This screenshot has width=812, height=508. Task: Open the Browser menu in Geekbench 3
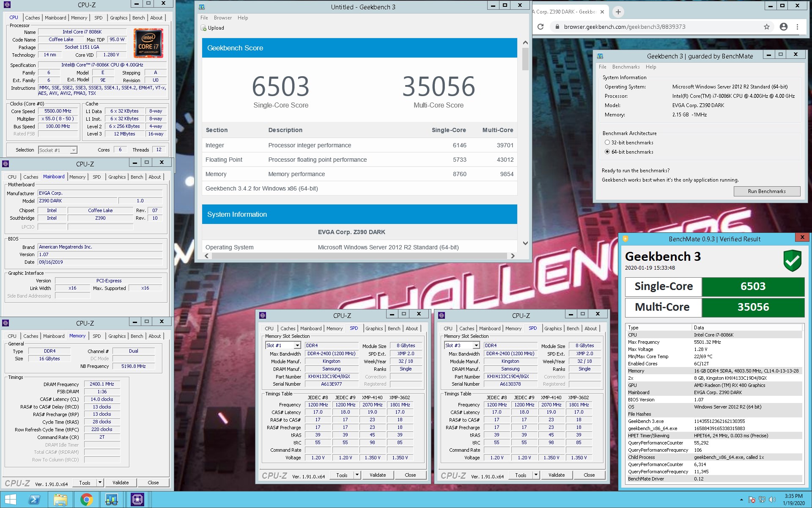(223, 18)
